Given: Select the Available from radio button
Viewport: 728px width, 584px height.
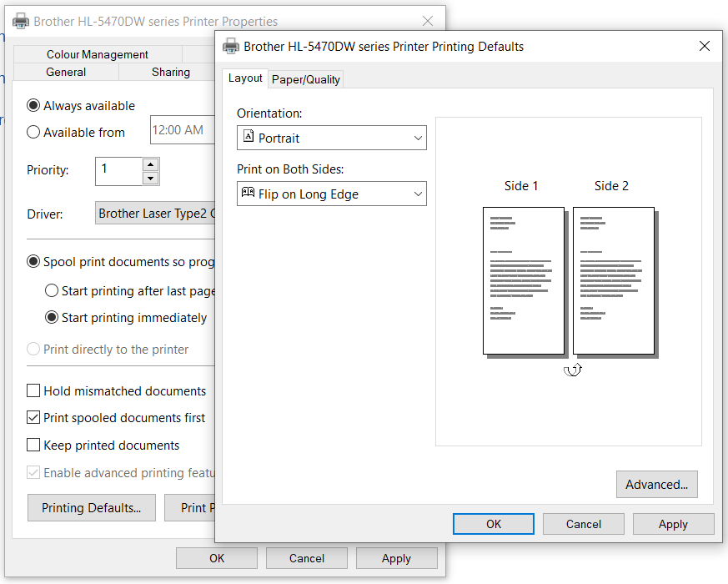Looking at the screenshot, I should coord(33,133).
